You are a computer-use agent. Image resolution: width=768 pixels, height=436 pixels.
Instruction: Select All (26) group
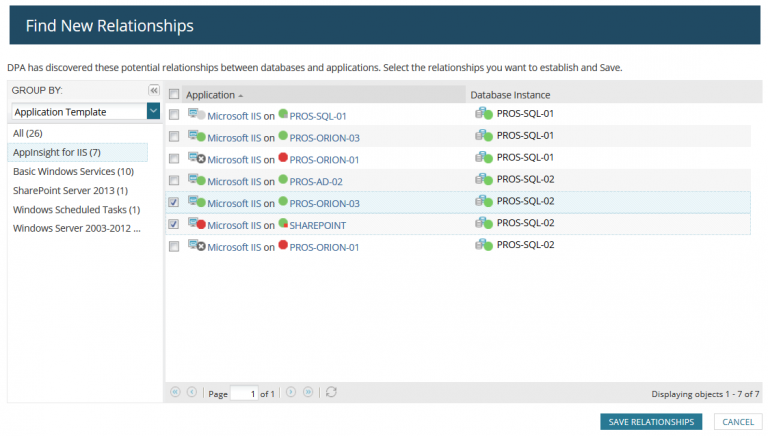28,133
